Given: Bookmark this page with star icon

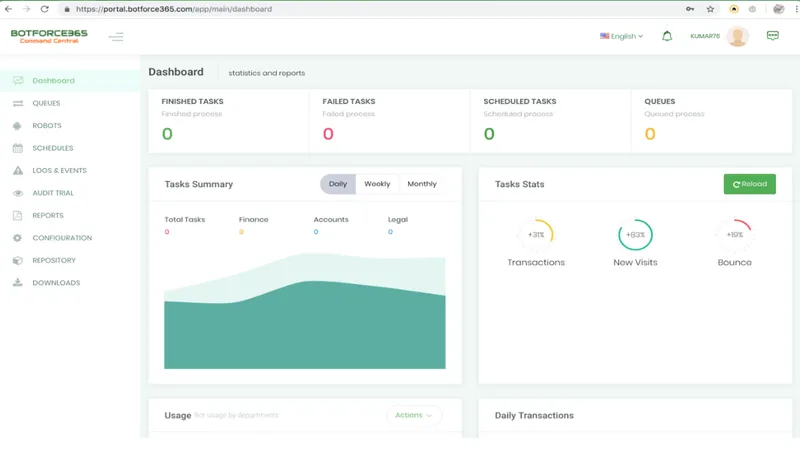Looking at the screenshot, I should (710, 9).
